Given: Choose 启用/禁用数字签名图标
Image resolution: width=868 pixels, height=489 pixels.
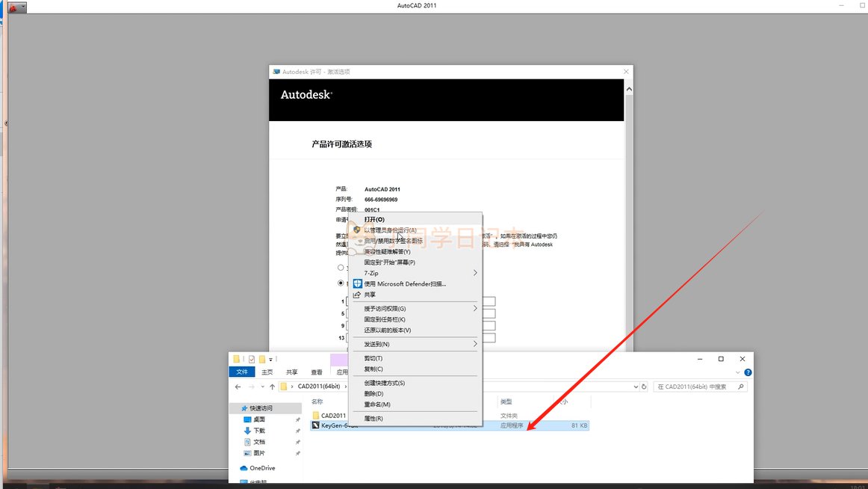Looking at the screenshot, I should (x=393, y=241).
